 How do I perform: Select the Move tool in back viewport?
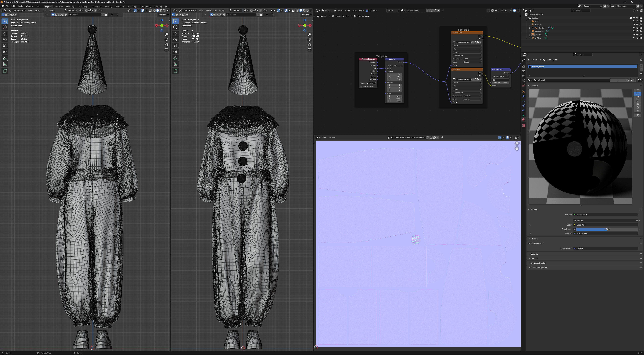[x=5, y=34]
